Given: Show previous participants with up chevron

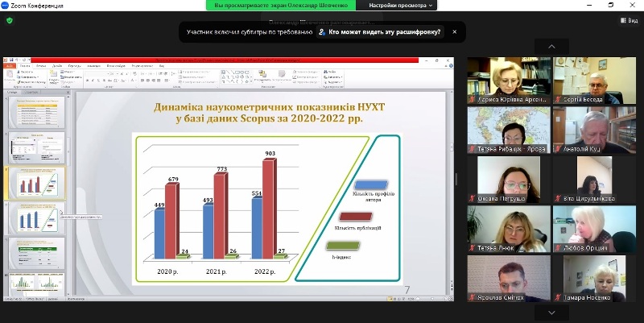Looking at the screenshot, I should [551, 47].
